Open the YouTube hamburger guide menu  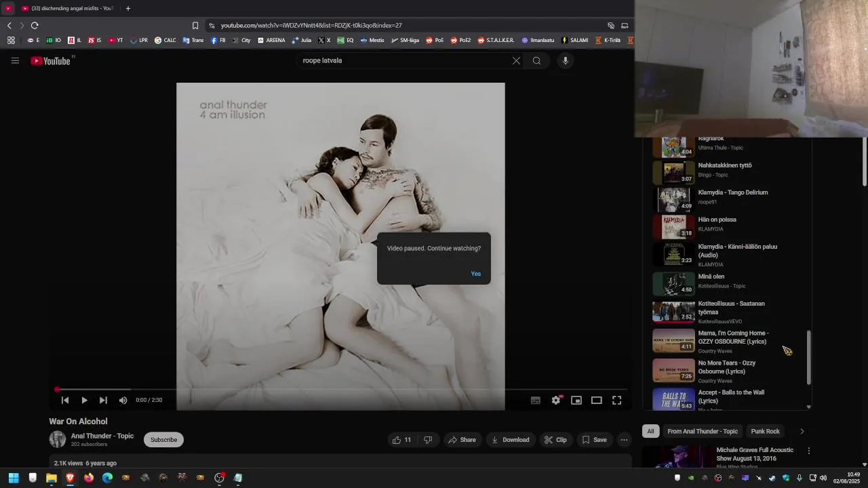[x=15, y=61]
